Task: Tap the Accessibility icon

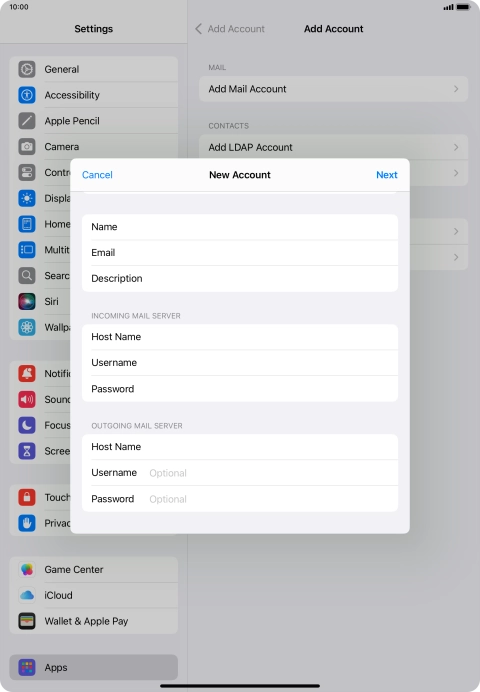Action: (x=27, y=95)
